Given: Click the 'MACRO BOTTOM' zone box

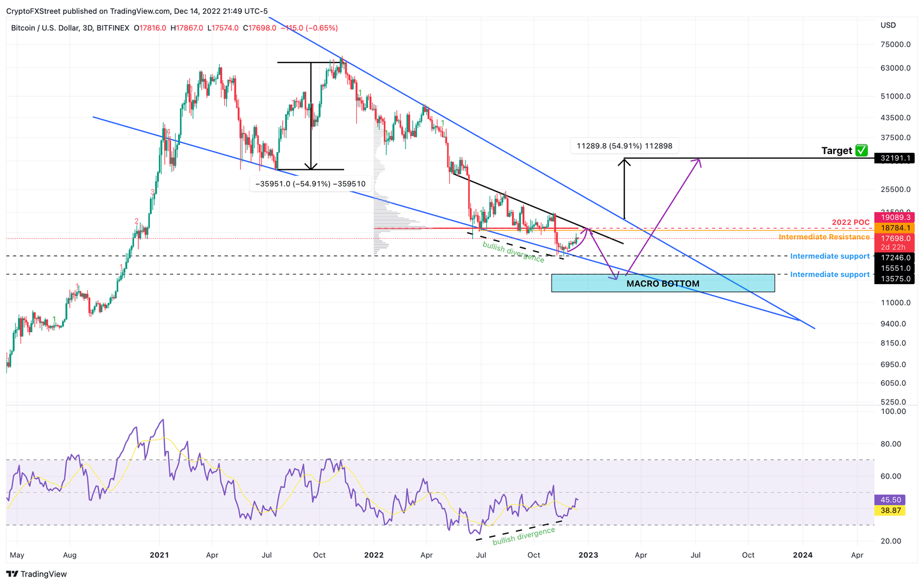Looking at the screenshot, I should 663,283.
